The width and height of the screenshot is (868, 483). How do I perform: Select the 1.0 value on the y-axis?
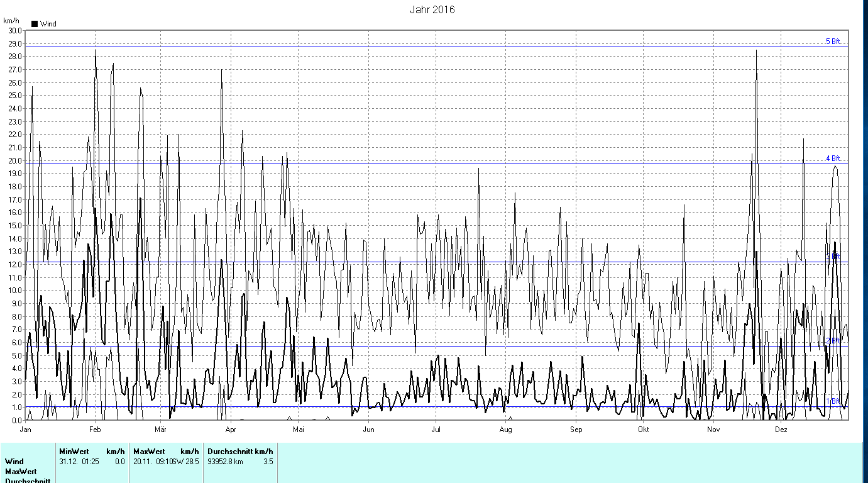pos(16,408)
